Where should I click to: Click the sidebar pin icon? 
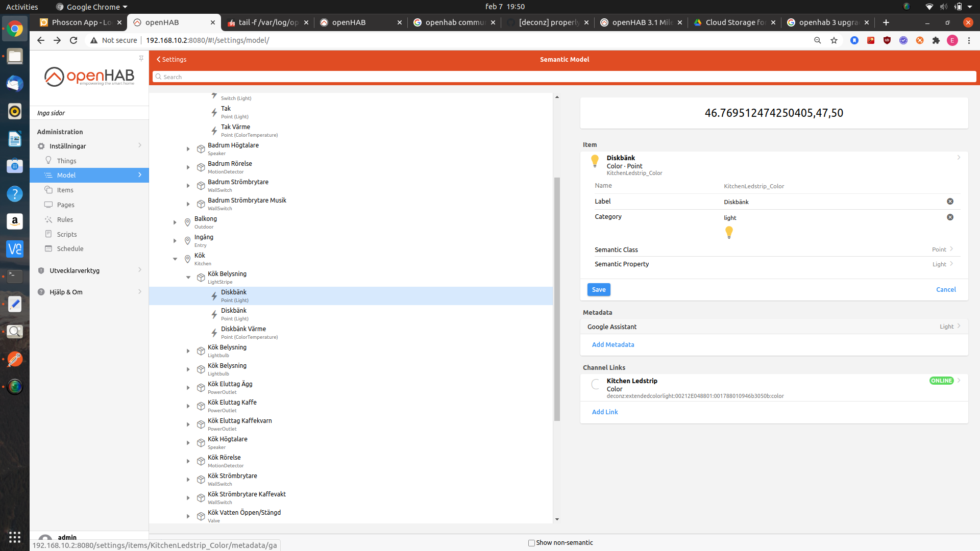click(141, 58)
